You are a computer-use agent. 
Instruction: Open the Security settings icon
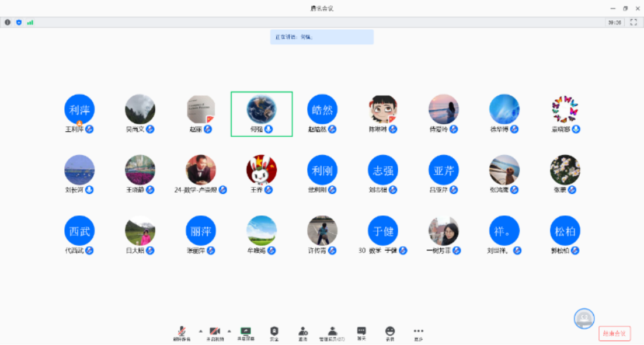click(274, 332)
